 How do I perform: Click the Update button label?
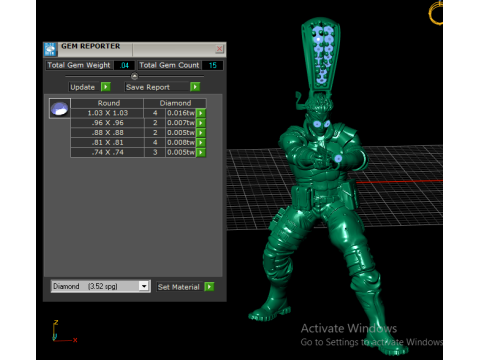pyautogui.click(x=83, y=87)
